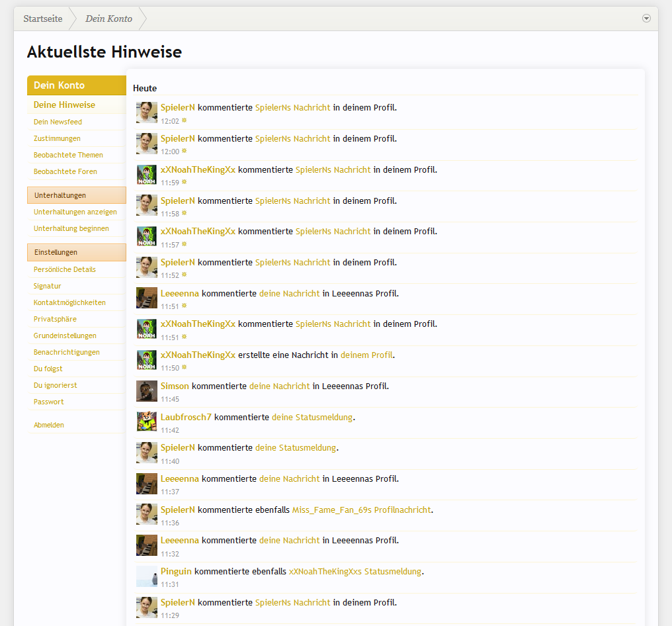Screen dimensions: 672x626
Task: Click new-alert star icon beside 11:59
Action: [185, 182]
